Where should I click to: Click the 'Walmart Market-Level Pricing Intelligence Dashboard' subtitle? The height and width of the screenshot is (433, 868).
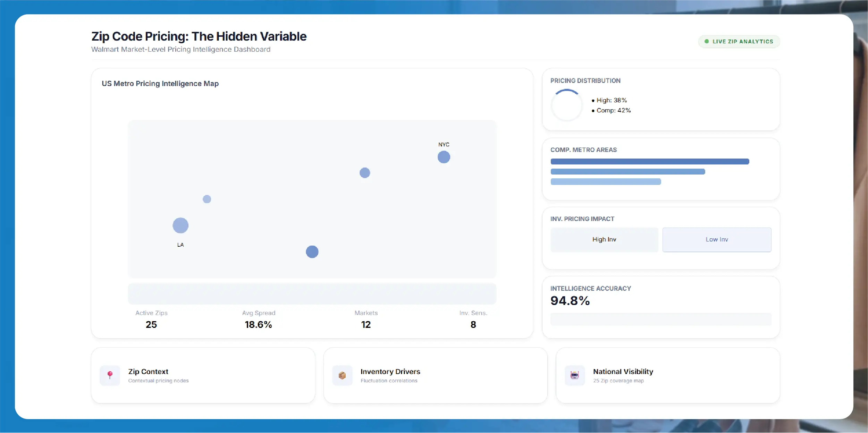pyautogui.click(x=181, y=49)
